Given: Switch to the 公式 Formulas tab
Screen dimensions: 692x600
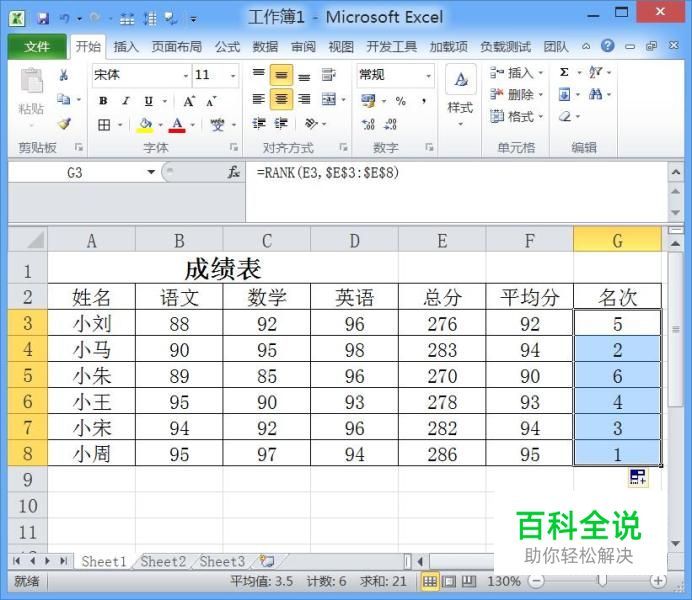Looking at the screenshot, I should (x=227, y=46).
